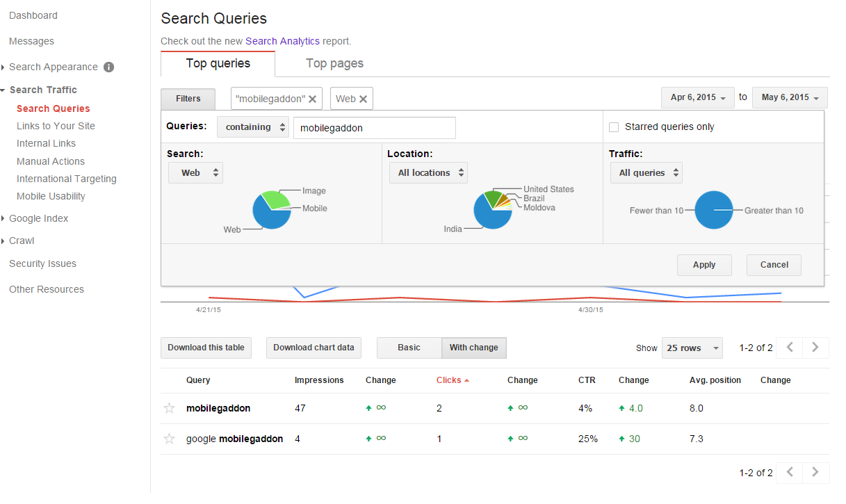846x504 pixels.
Task: Open Internal Links in the sidebar
Action: tap(46, 143)
